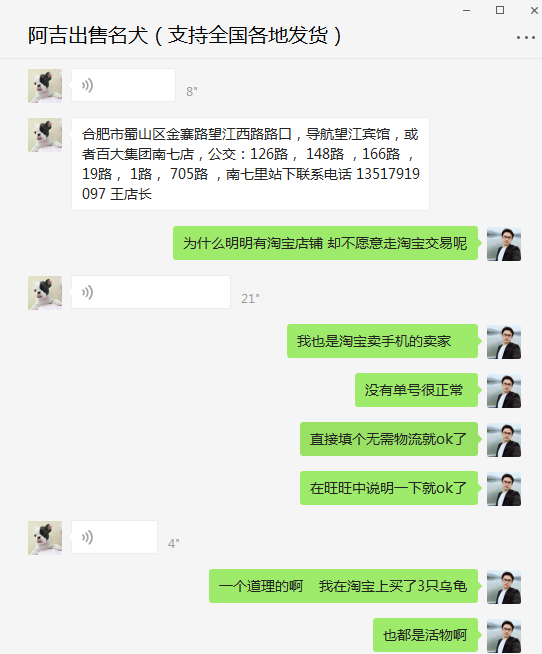The width and height of the screenshot is (542, 654).
Task: Click the green bubble '为什么明明有淘宝店铺 却不愿意走淘宝交易呢'
Action: (x=325, y=243)
